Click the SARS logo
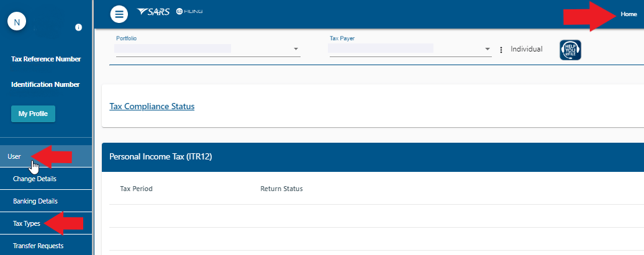 (x=153, y=12)
